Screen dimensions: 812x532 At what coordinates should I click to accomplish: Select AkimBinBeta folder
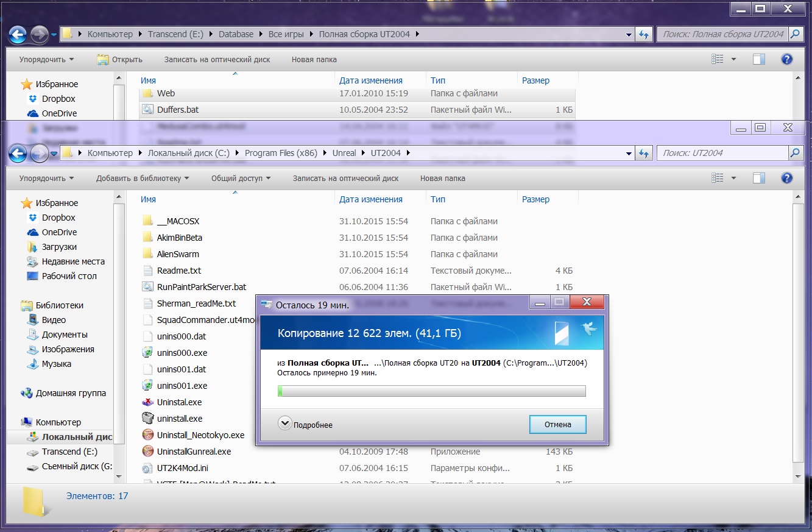tap(179, 238)
